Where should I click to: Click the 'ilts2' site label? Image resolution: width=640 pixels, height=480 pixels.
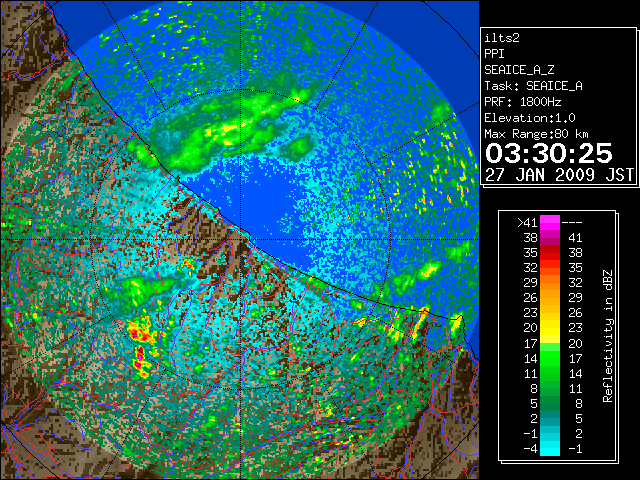tap(502, 38)
